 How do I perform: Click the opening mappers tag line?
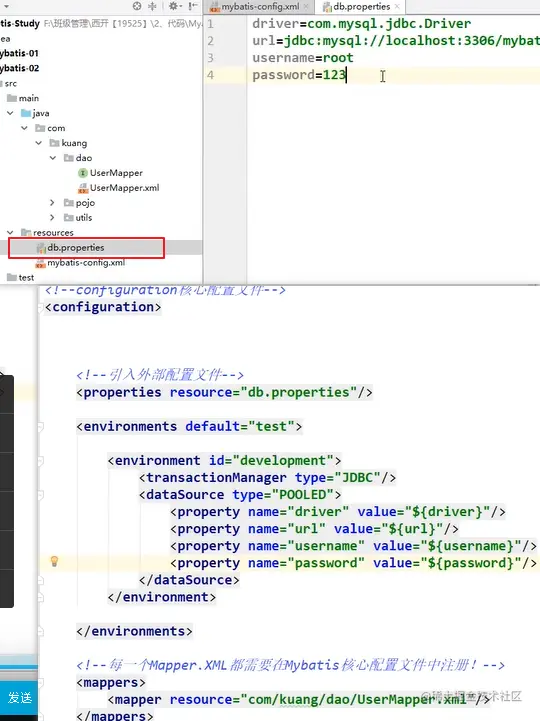coord(111,682)
